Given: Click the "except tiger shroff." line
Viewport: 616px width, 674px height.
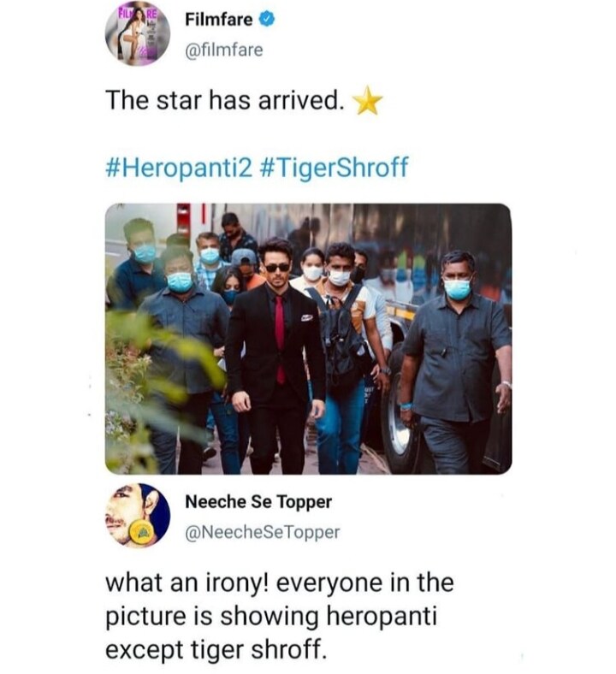Looking at the screenshot, I should coord(216,650).
